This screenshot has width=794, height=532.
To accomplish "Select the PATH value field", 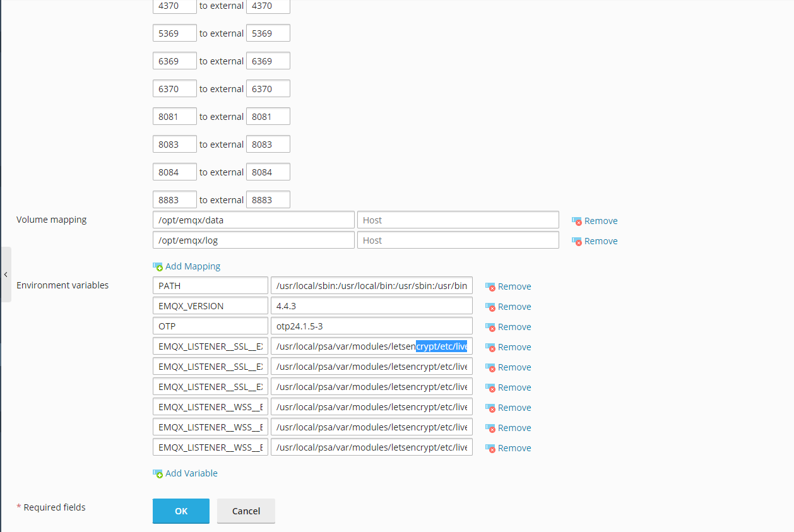I will click(371, 285).
